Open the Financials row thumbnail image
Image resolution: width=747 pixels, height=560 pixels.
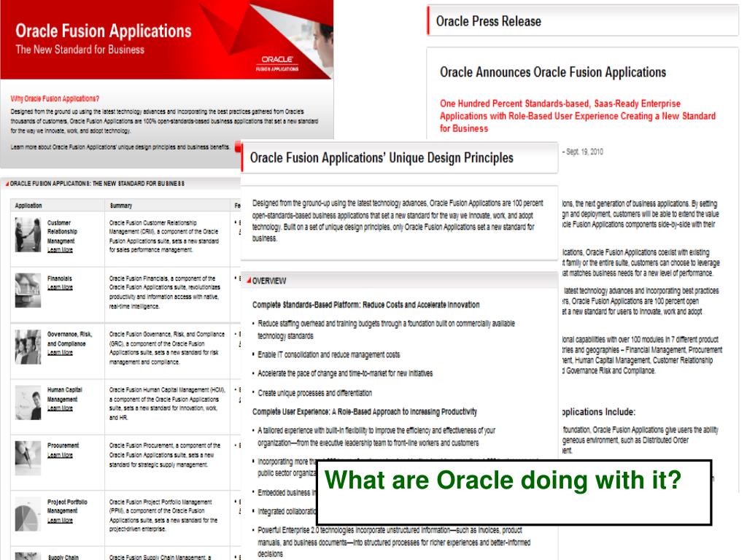[28, 290]
